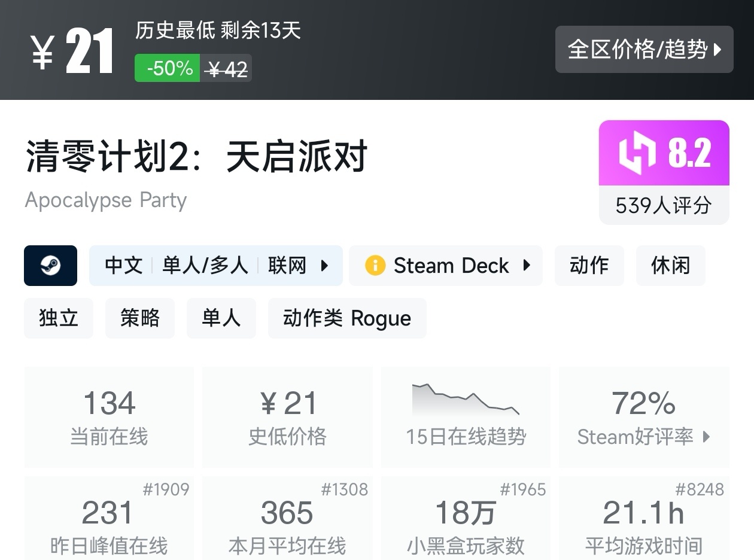Tap the #1965 ranking label

pos(522,489)
